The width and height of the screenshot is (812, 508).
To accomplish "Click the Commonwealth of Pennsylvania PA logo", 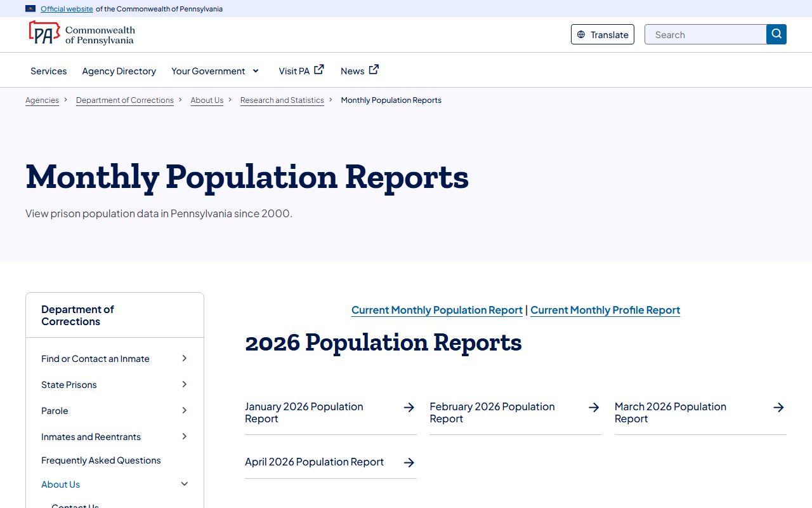I will [81, 33].
